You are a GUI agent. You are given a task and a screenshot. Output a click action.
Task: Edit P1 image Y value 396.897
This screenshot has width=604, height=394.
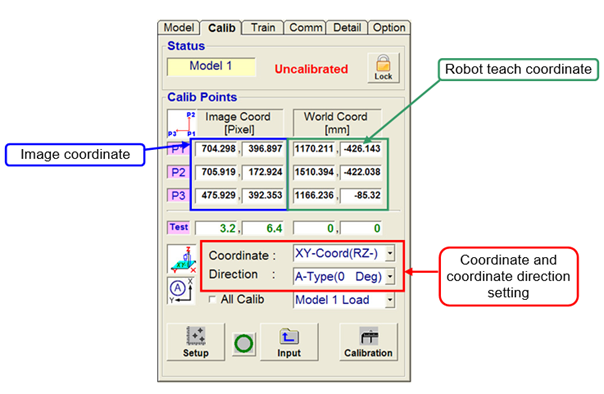(x=263, y=149)
